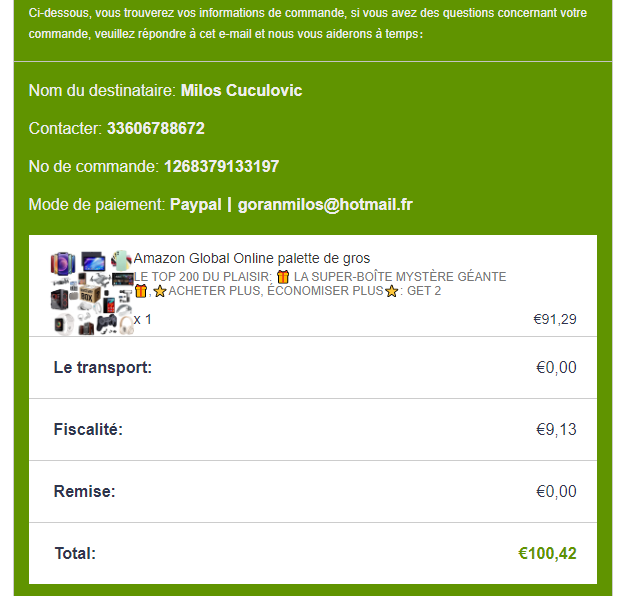Click the contact phone number 33606788672
The image size is (637, 596).
click(156, 129)
